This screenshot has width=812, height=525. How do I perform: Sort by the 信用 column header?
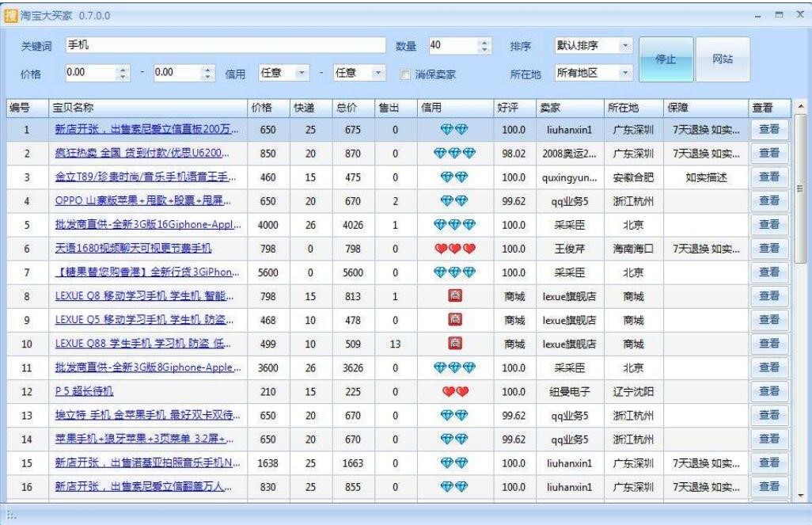455,108
